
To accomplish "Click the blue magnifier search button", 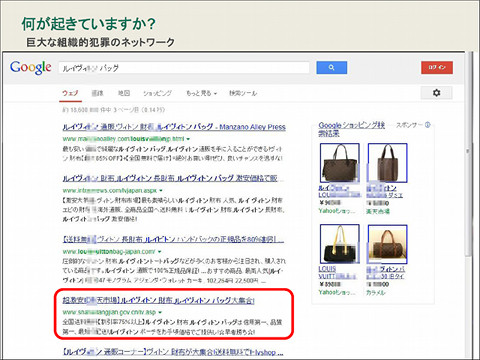I will pyautogui.click(x=331, y=67).
